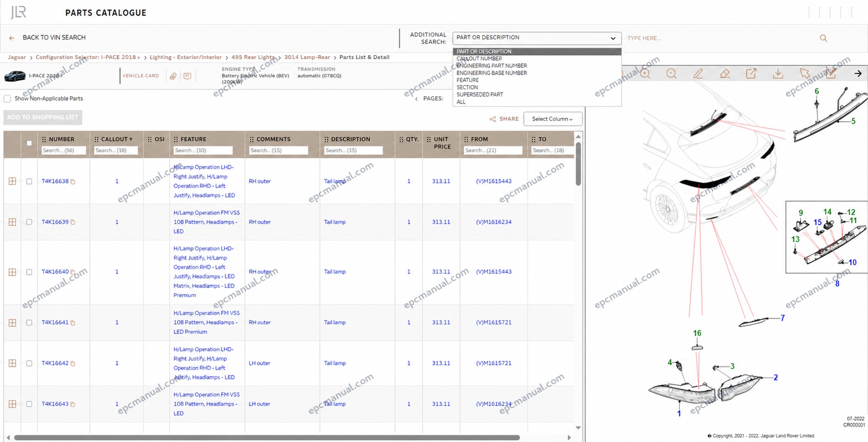This screenshot has width=868, height=442.
Task: Enable Show Non-Applicable Parts checkbox
Action: tap(7, 99)
